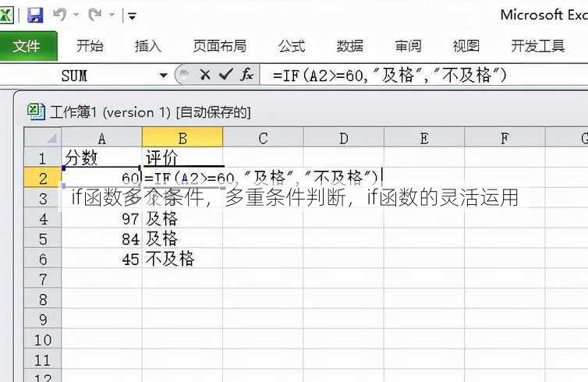
Task: Select column E header
Action: pos(424,137)
